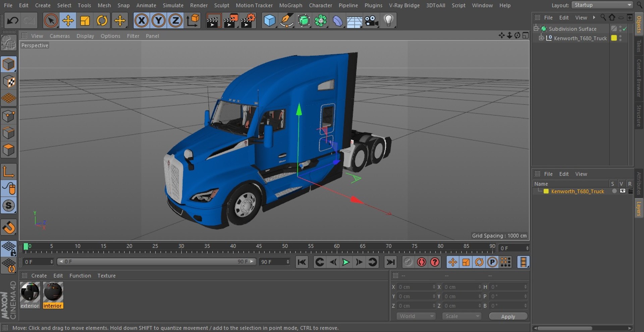The width and height of the screenshot is (644, 332).
Task: Open material manager Texture menu
Action: coord(106,276)
